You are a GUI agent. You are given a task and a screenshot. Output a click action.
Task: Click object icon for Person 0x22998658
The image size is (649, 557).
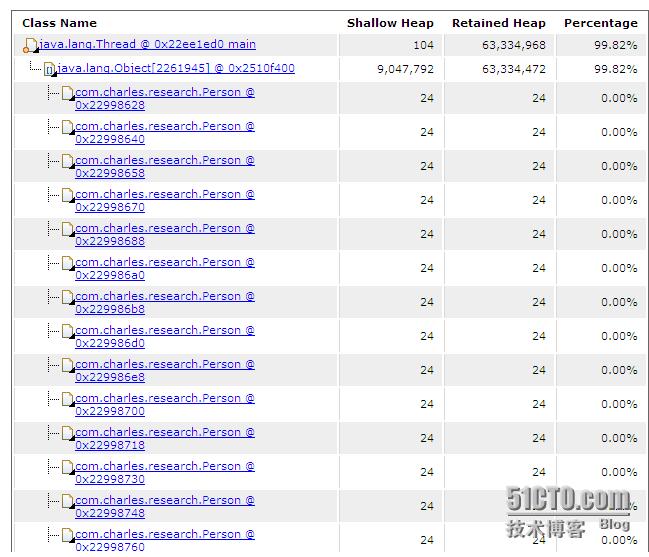(x=68, y=161)
